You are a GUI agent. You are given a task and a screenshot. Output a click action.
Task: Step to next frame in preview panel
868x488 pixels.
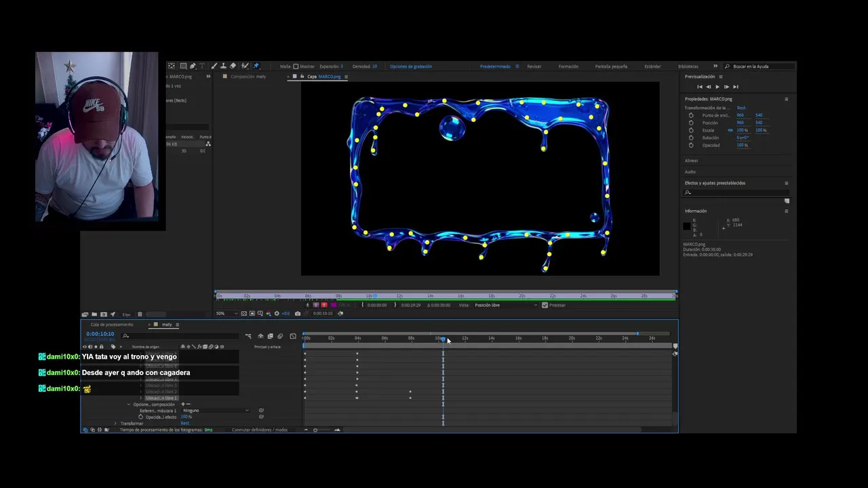coord(726,87)
